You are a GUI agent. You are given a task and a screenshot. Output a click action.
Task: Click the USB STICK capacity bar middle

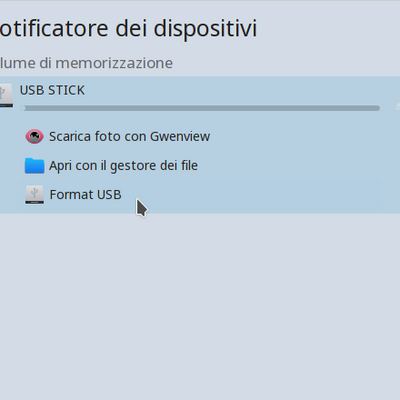pos(200,108)
